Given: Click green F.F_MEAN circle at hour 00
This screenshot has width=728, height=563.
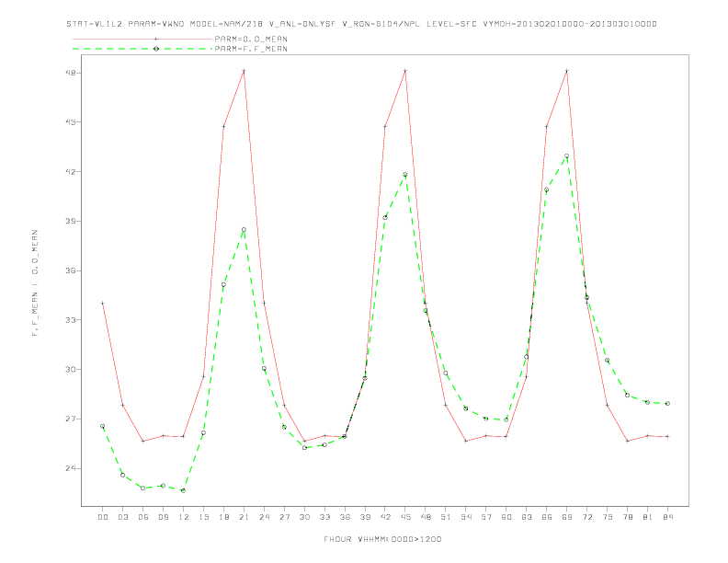Looking at the screenshot, I should (x=103, y=426).
